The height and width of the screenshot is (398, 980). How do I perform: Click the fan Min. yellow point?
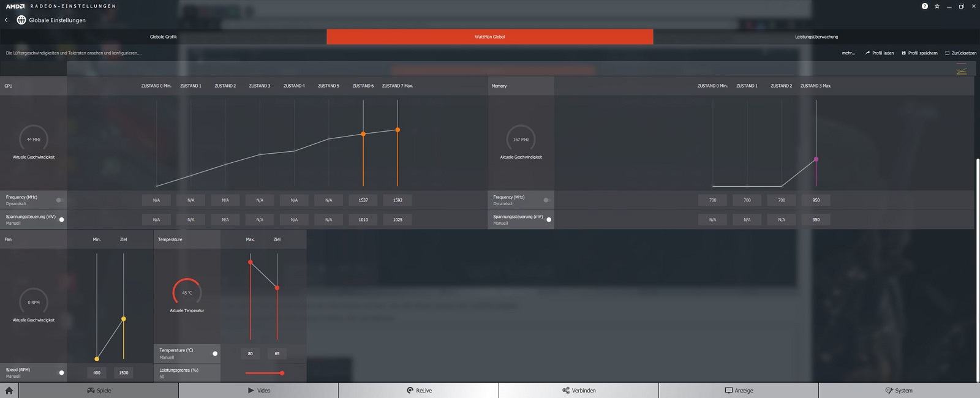[97, 359]
